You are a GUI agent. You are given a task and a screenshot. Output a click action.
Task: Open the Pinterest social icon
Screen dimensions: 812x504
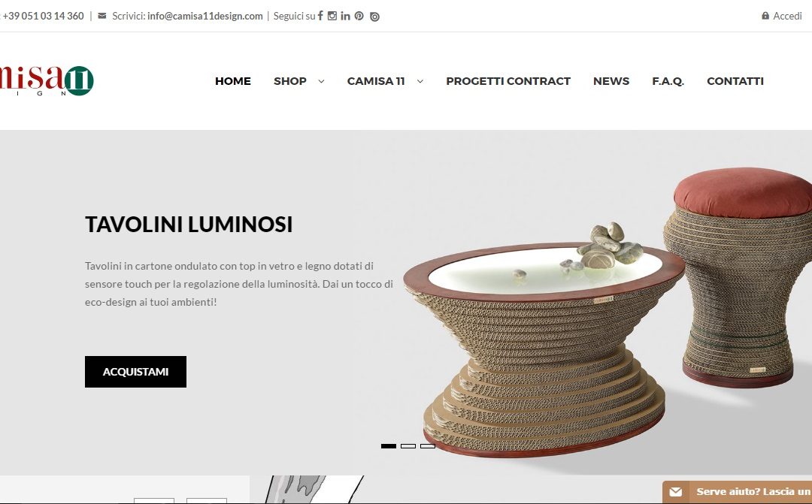click(359, 16)
